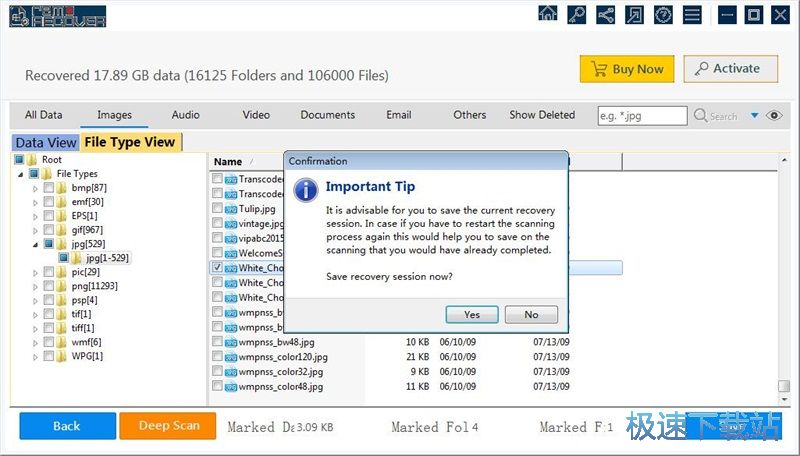Check the bmp[87] folder checkbox
The height and width of the screenshot is (456, 800).
click(48, 188)
